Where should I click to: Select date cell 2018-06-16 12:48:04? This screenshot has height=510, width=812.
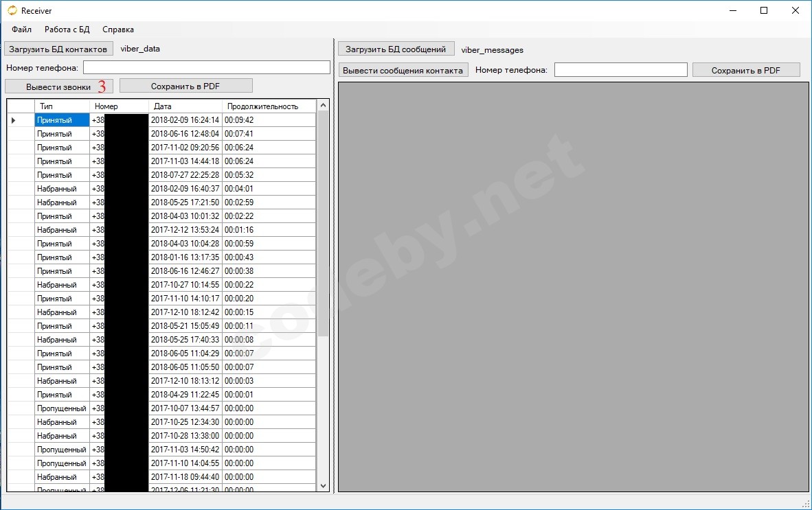pyautogui.click(x=185, y=133)
